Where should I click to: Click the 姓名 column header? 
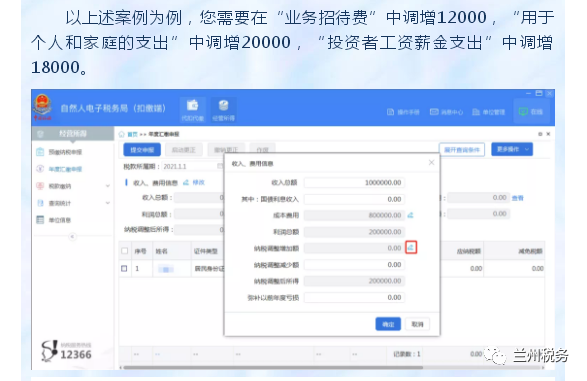161,251
